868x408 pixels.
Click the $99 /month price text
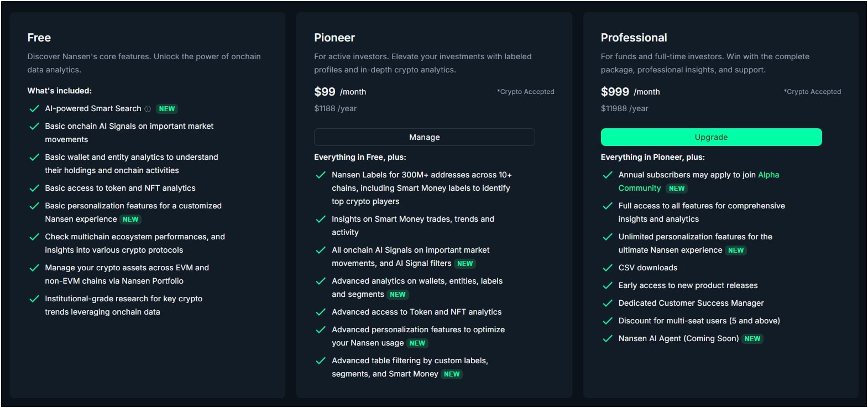tap(340, 92)
